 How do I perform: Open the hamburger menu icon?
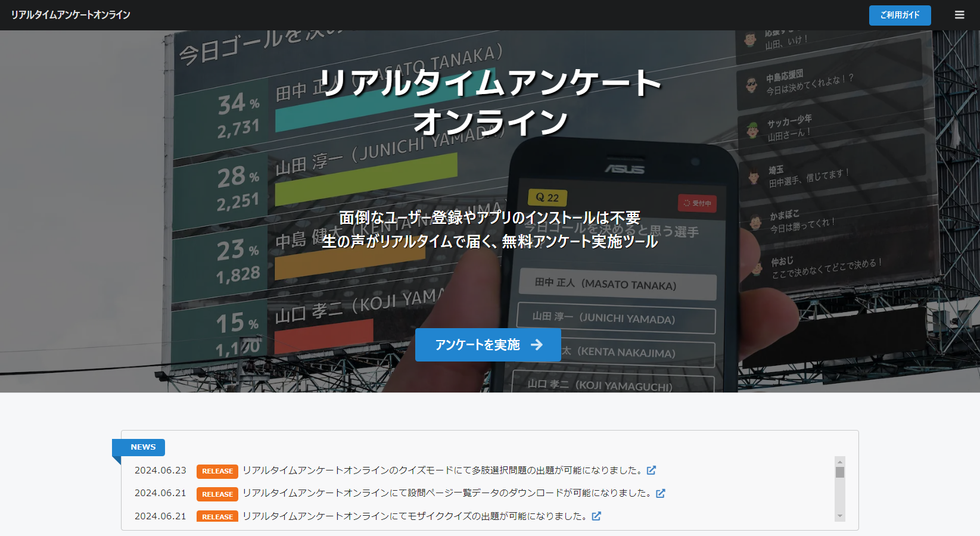click(959, 15)
